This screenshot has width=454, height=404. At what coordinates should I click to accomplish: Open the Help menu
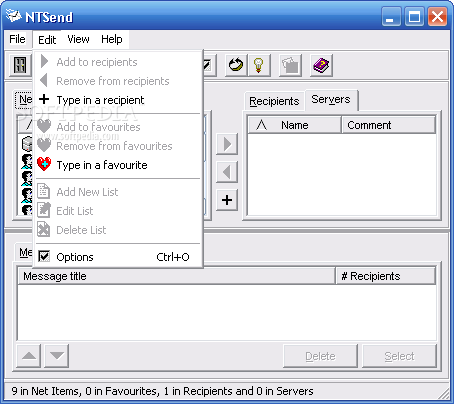(112, 39)
